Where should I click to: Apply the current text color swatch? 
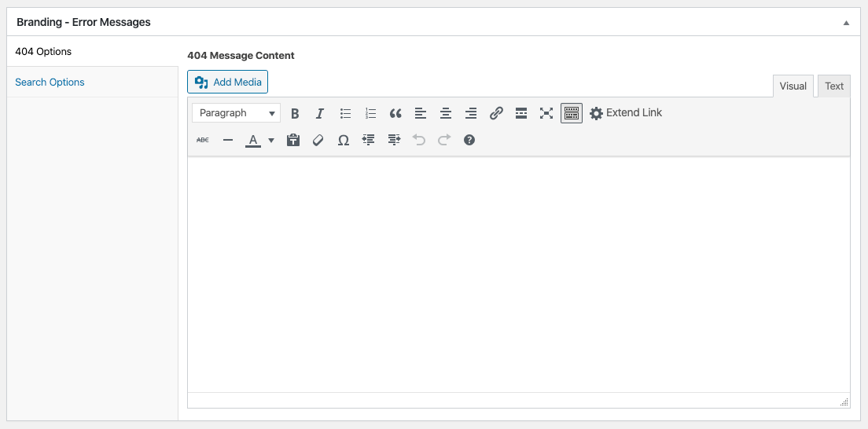(253, 140)
